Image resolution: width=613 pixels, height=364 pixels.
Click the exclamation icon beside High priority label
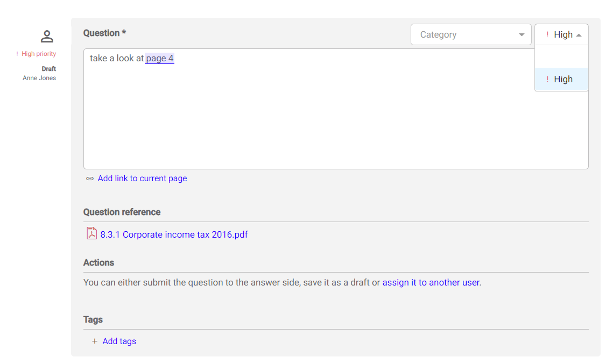[17, 54]
